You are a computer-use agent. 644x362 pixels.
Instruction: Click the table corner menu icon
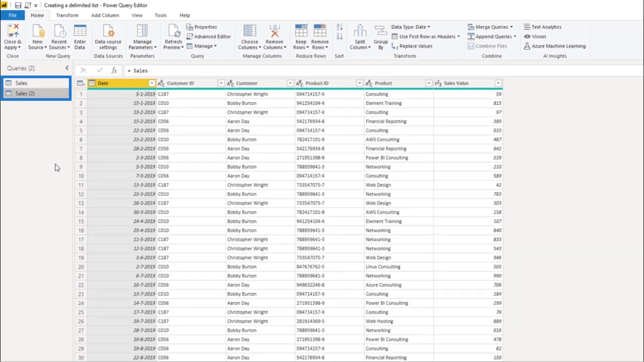(81, 83)
